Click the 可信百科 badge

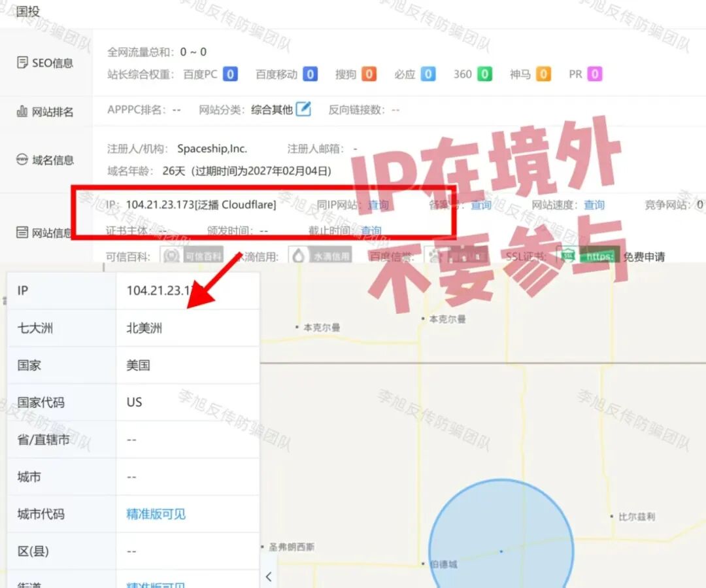(x=189, y=256)
